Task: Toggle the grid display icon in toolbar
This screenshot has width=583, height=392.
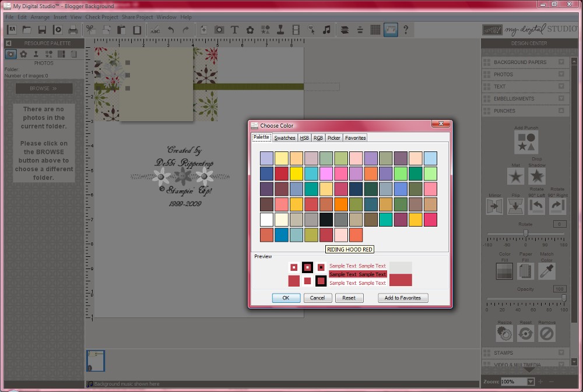Action: 375,30
